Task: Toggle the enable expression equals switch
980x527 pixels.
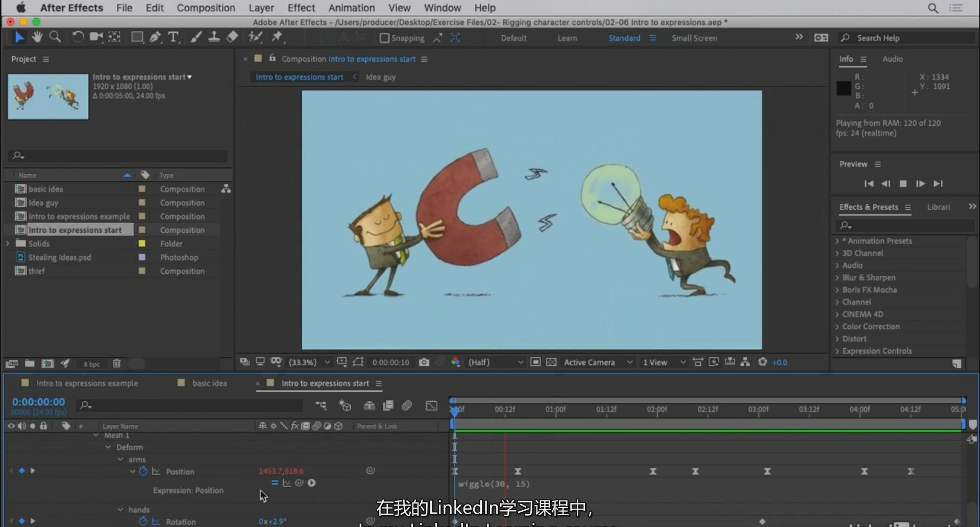Action: point(275,483)
